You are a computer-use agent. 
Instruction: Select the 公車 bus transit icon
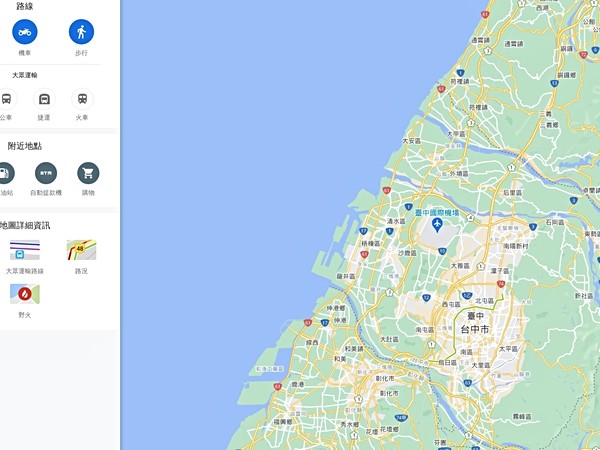pos(6,99)
